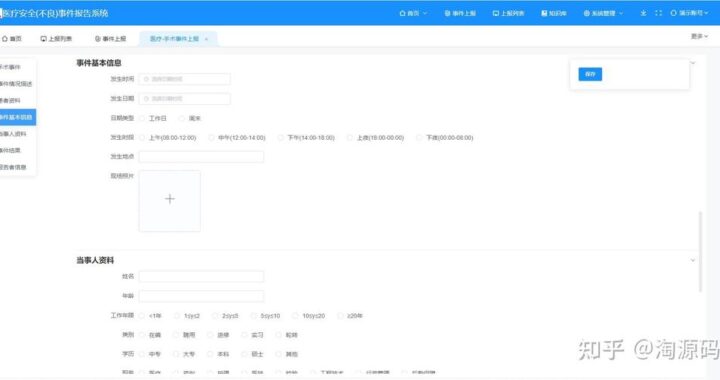Open 知识库 in the top navigation

554,13
